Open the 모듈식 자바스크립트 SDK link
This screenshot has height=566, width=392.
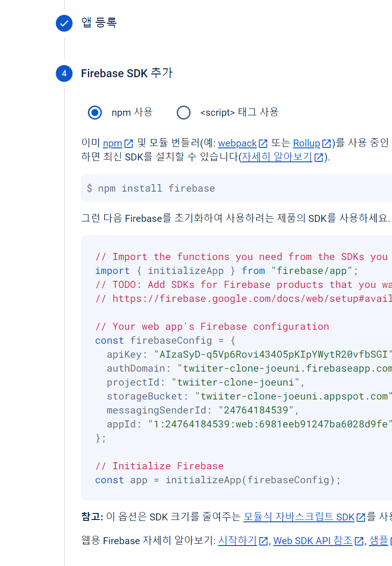[299, 517]
